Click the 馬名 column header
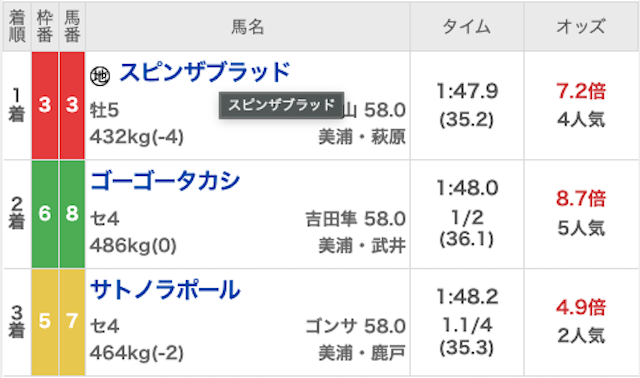This screenshot has width=640, height=378. (247, 27)
